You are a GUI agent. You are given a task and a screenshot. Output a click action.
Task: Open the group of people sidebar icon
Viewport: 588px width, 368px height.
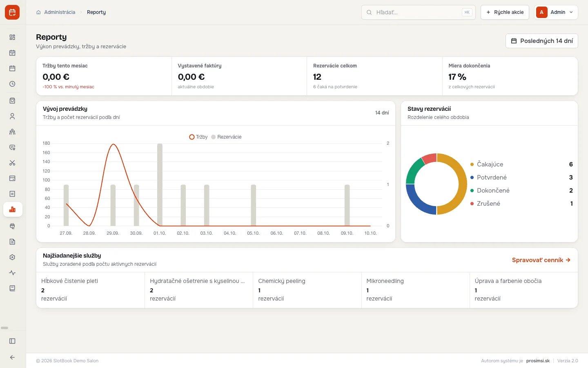pyautogui.click(x=12, y=132)
